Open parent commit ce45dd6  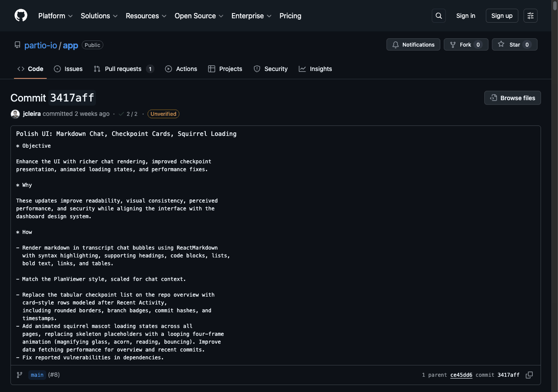pos(461,375)
